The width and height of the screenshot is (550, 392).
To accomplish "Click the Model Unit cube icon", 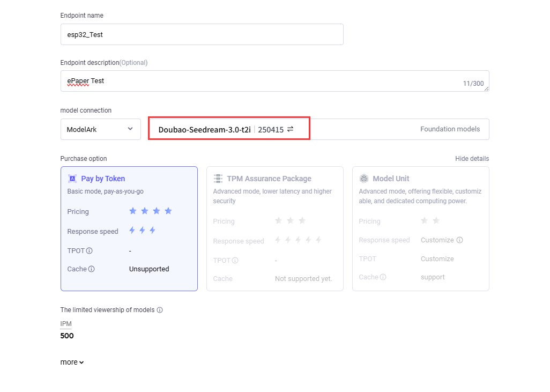I will point(364,179).
